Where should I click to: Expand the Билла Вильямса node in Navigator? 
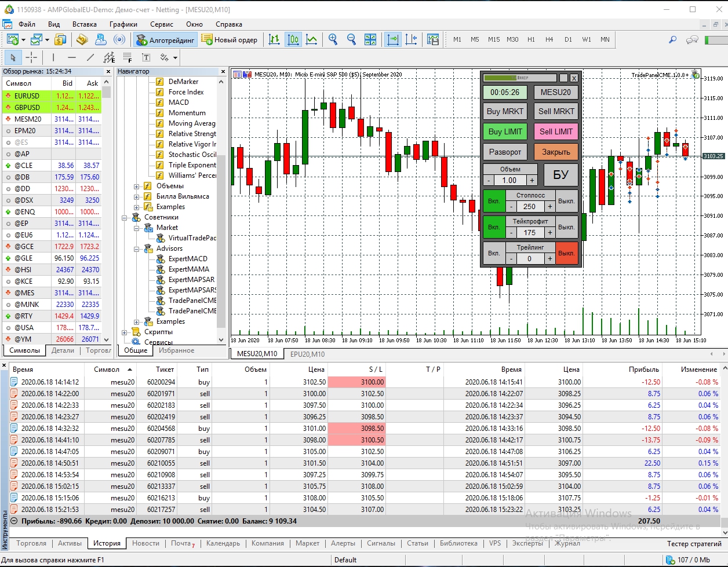click(137, 196)
